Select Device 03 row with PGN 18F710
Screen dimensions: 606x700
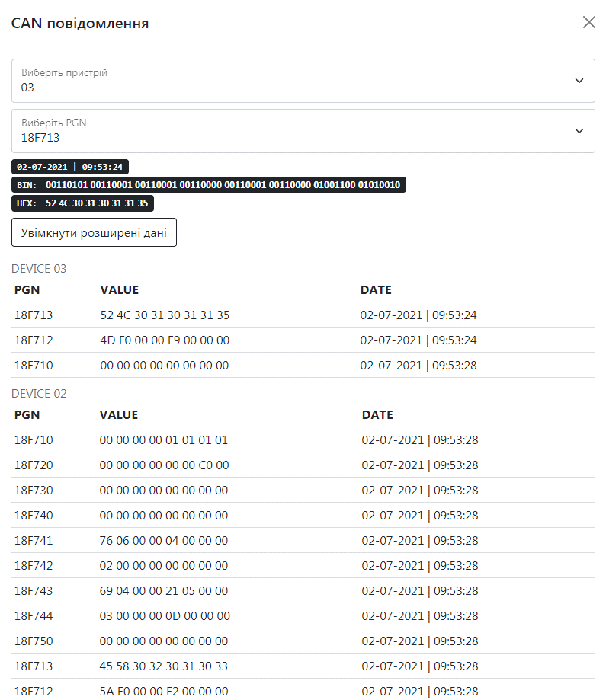pyautogui.click(x=303, y=366)
